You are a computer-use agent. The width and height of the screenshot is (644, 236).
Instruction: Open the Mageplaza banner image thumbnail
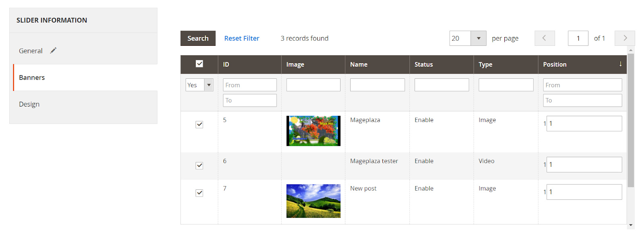(313, 131)
